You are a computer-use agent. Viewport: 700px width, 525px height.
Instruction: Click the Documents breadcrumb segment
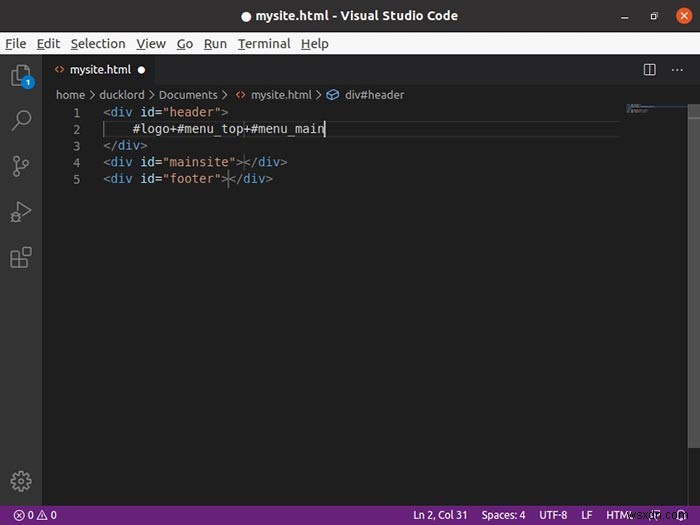coord(188,95)
